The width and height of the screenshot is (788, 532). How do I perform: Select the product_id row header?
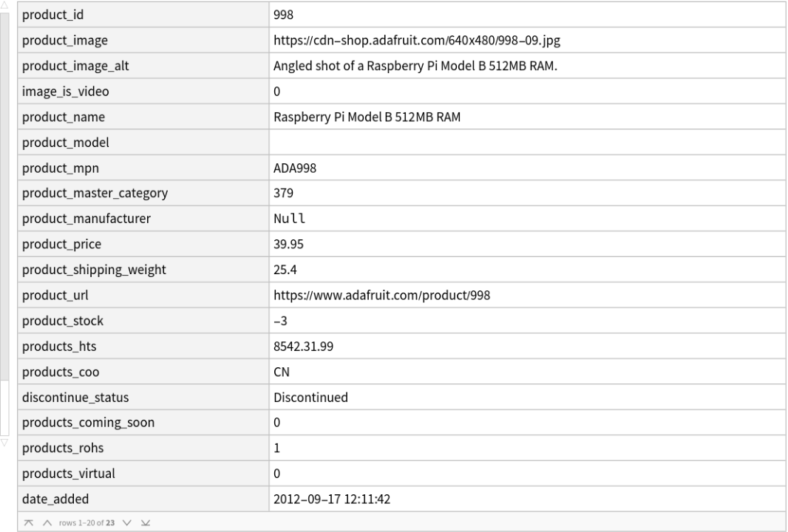(x=140, y=13)
